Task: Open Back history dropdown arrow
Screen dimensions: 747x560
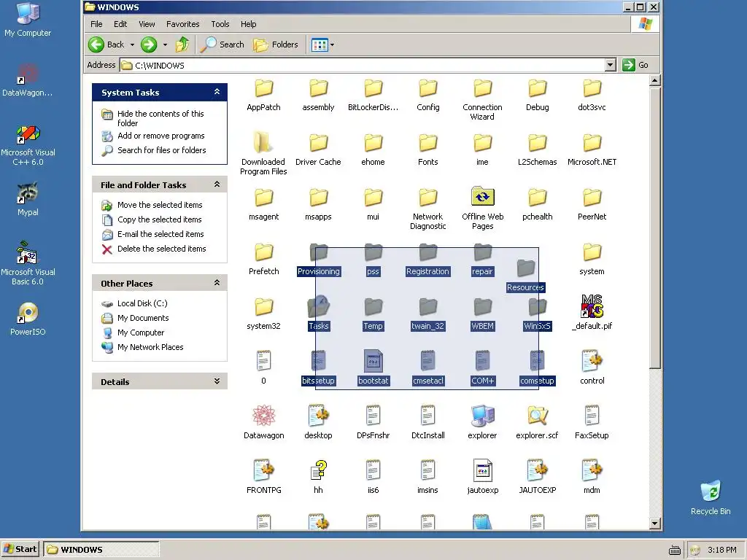Action: pyautogui.click(x=132, y=45)
